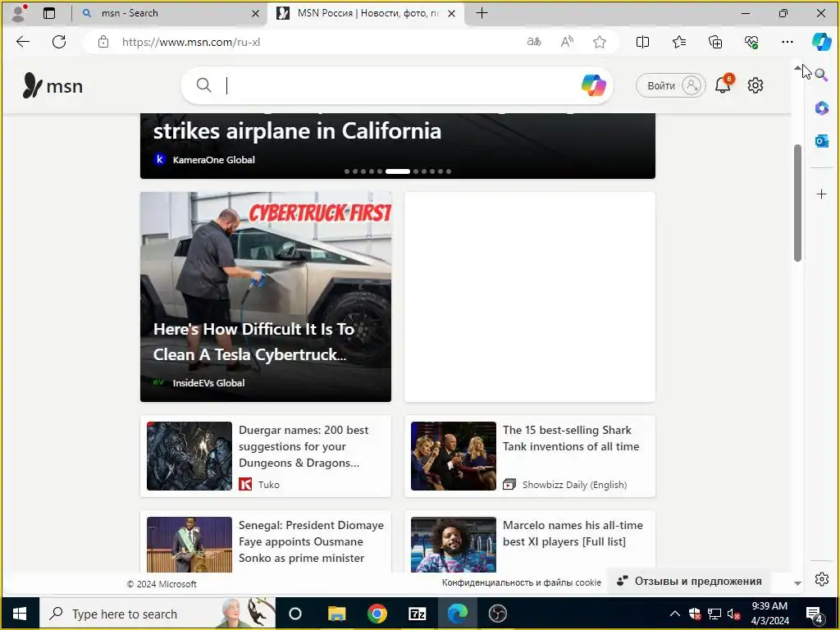The width and height of the screenshot is (840, 630).
Task: Click the Edge profile avatar icon
Action: pos(19,13)
